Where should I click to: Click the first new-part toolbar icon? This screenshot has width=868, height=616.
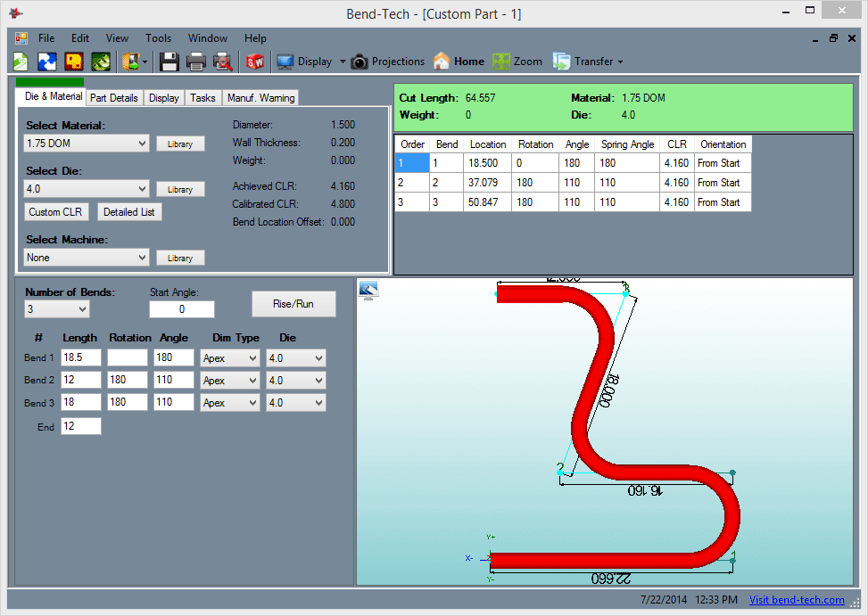(21, 62)
